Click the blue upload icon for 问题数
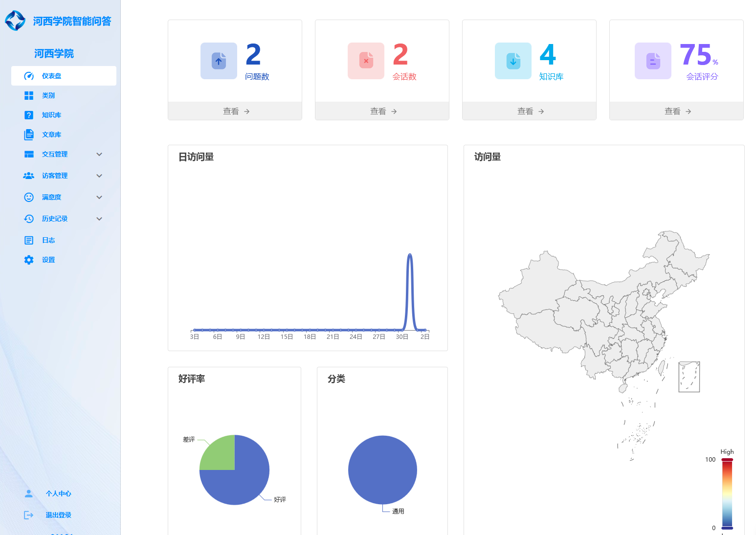Viewport: 756px width, 535px height. tap(219, 61)
